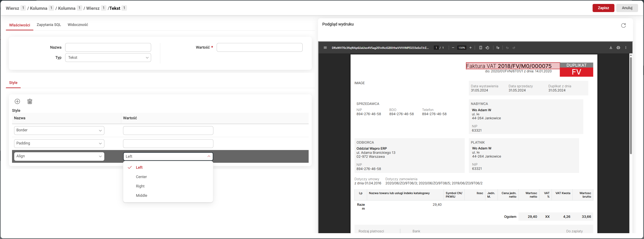This screenshot has width=644, height=239.
Task: Switch to Zapytania SQL tab
Action: click(x=49, y=25)
